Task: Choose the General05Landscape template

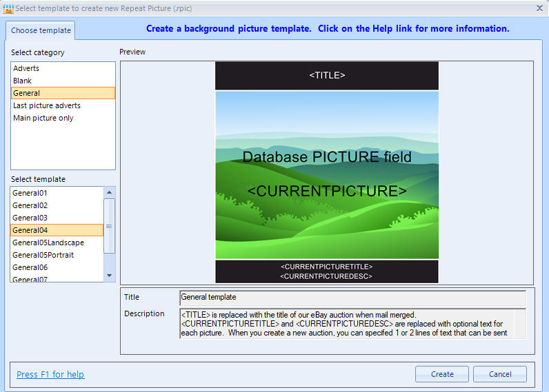Action: [x=57, y=243]
